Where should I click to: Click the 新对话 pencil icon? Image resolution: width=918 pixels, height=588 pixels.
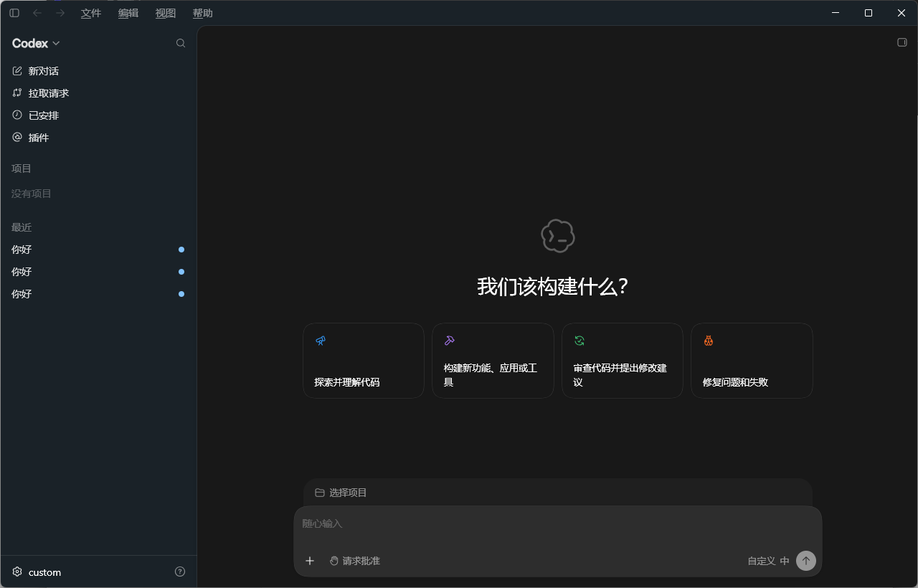coord(17,70)
